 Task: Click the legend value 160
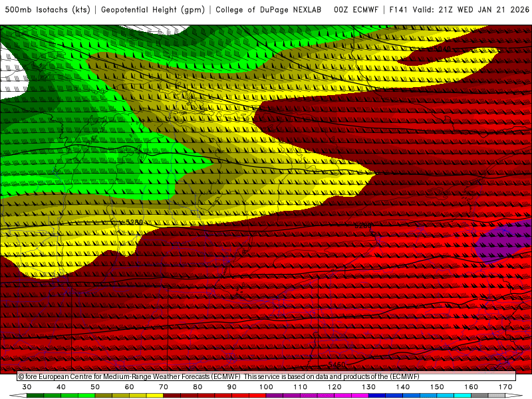point(471,387)
